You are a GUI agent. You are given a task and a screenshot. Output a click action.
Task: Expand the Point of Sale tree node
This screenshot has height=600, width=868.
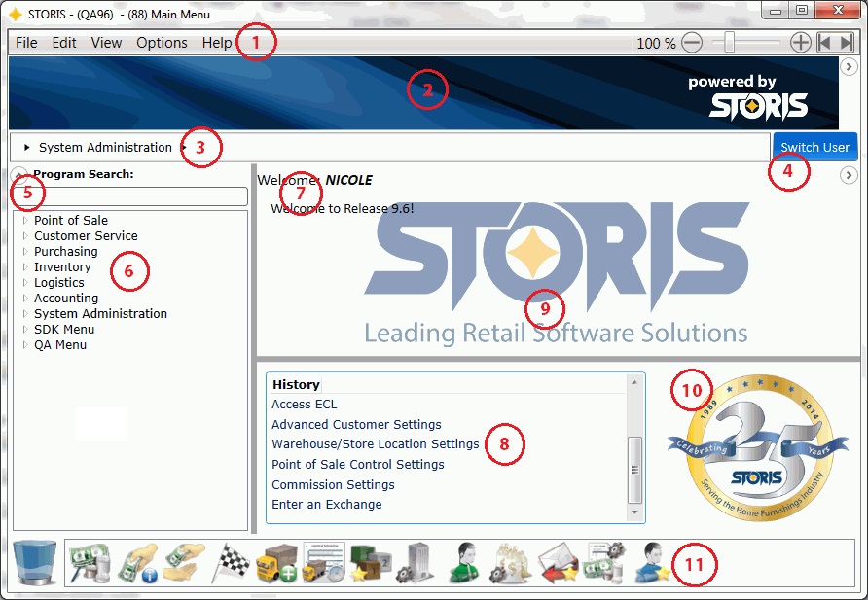coord(26,221)
